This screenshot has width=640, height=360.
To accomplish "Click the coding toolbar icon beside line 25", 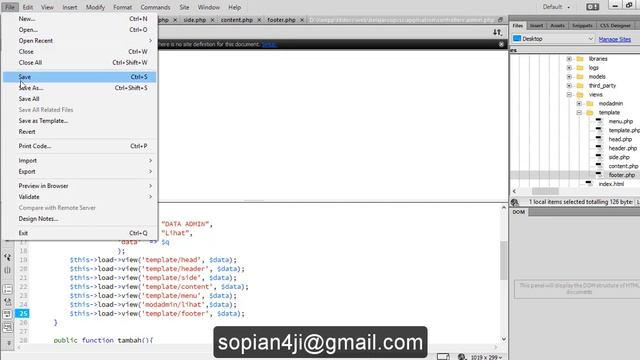I will pos(7,314).
